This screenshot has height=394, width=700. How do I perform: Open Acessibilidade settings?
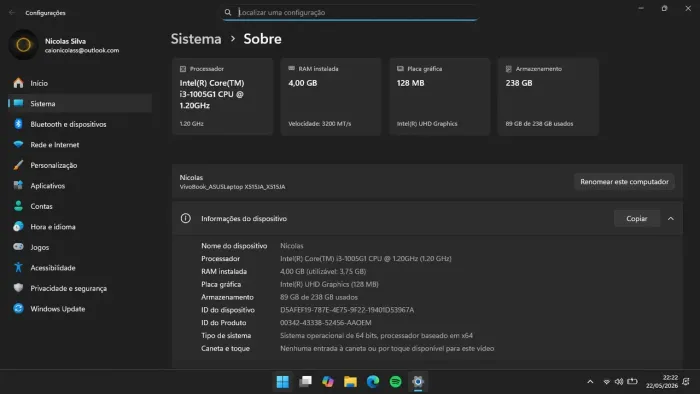click(80, 268)
